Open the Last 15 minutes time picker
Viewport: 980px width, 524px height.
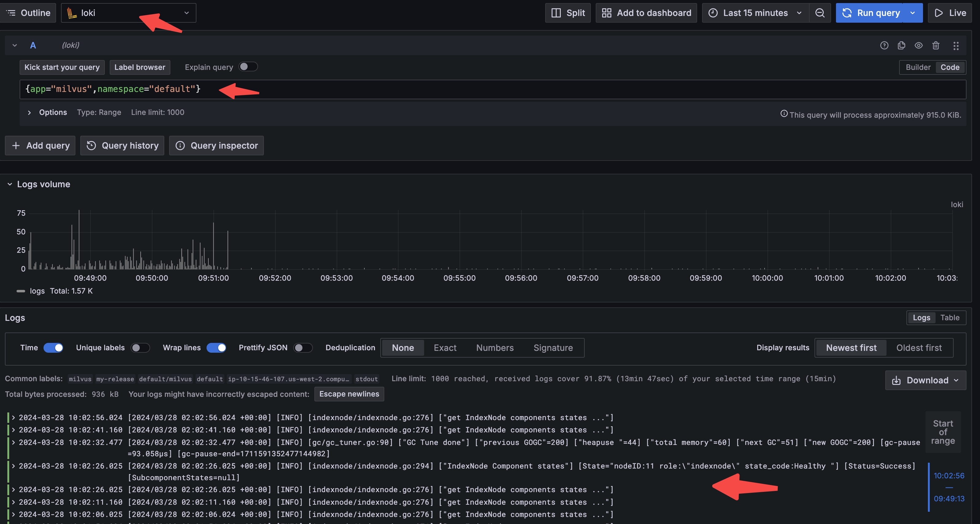pyautogui.click(x=755, y=13)
